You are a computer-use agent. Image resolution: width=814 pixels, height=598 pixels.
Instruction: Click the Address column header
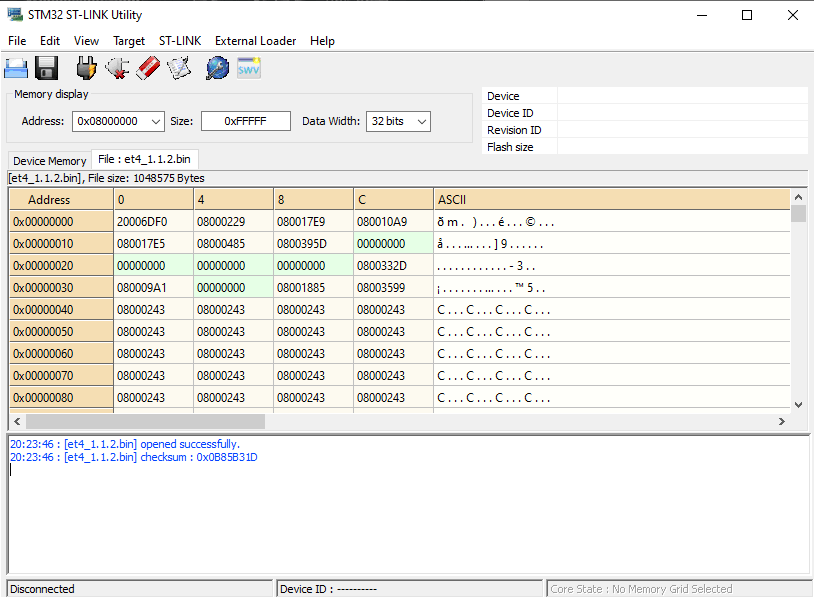(x=61, y=200)
